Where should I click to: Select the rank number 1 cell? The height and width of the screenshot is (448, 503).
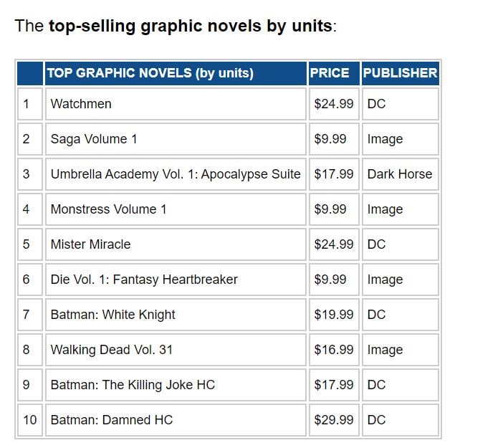[27, 104]
